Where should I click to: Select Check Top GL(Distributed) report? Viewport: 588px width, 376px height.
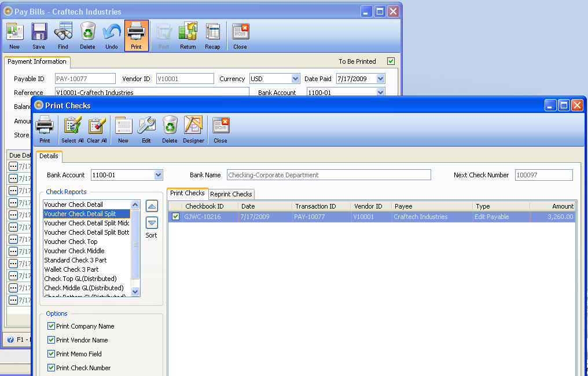(x=87, y=279)
